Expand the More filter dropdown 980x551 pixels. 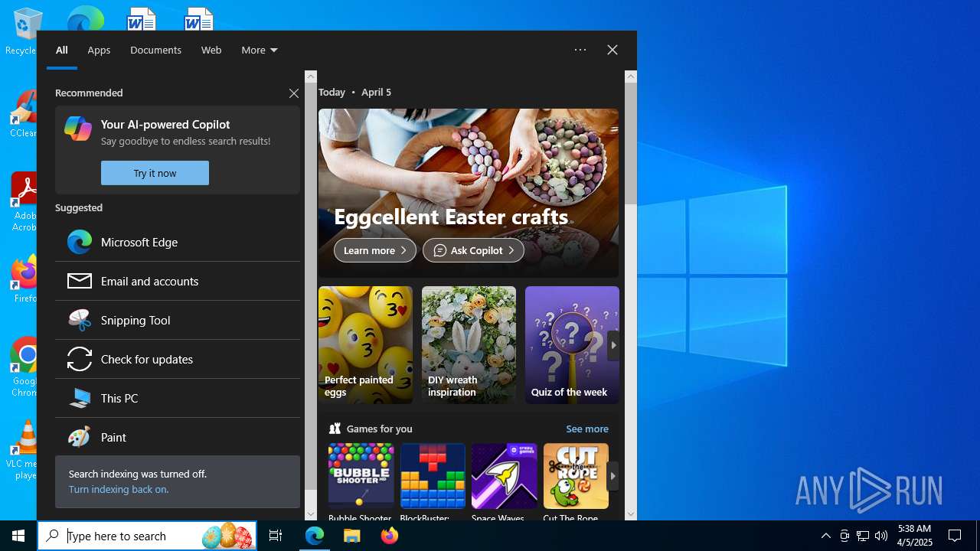tap(260, 50)
